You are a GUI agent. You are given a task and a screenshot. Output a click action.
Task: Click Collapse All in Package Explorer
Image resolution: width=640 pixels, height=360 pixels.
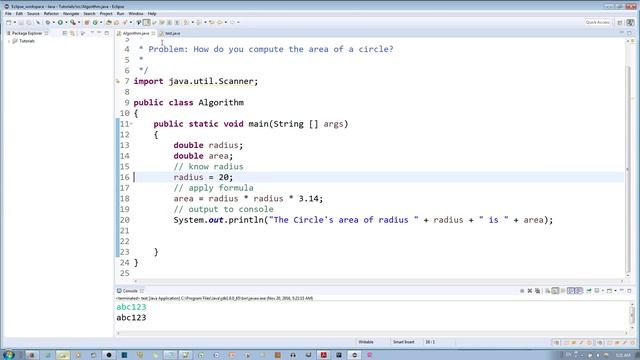click(x=64, y=33)
